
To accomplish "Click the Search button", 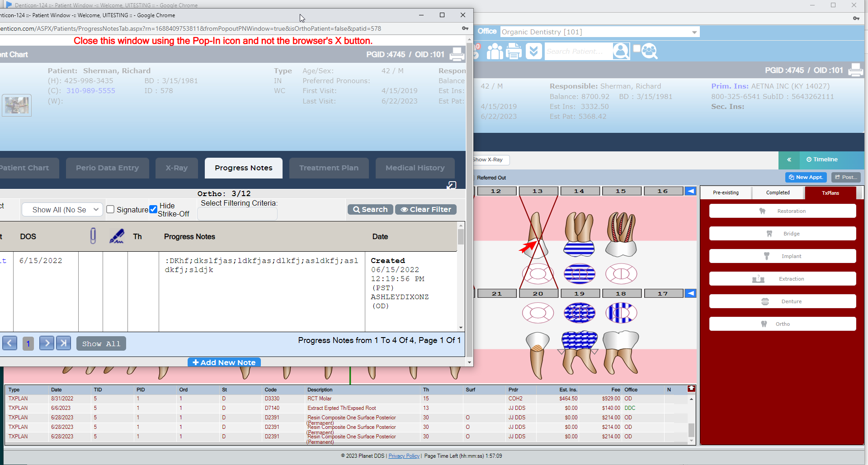I will [370, 210].
